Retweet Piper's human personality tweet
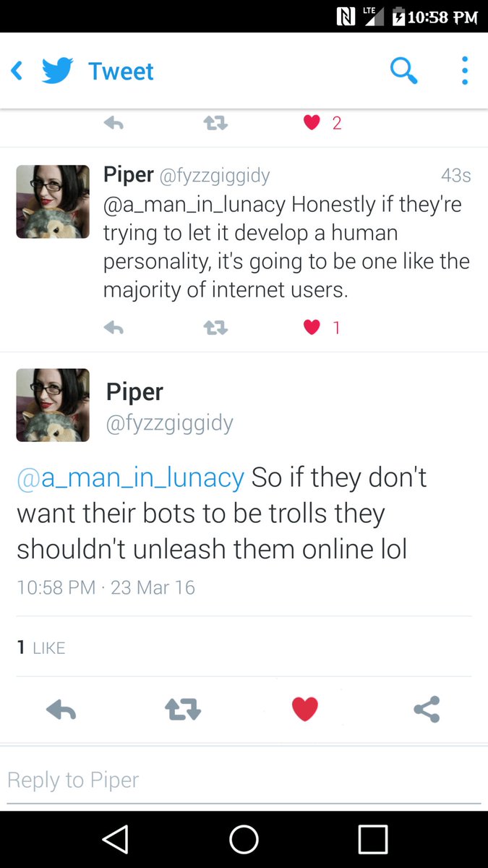 (x=215, y=328)
